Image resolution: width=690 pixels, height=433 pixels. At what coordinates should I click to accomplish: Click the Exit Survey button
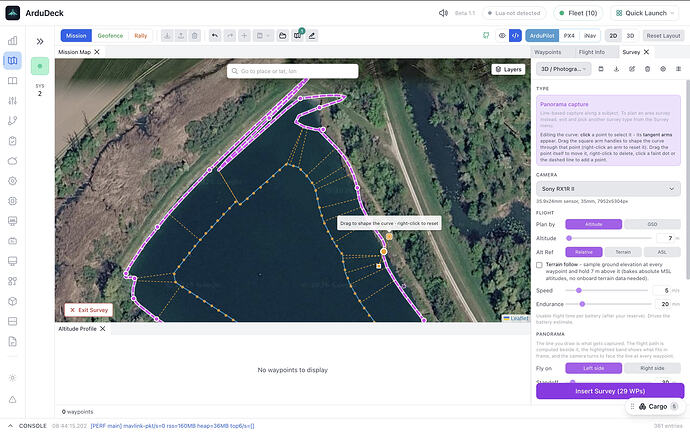[x=89, y=310]
